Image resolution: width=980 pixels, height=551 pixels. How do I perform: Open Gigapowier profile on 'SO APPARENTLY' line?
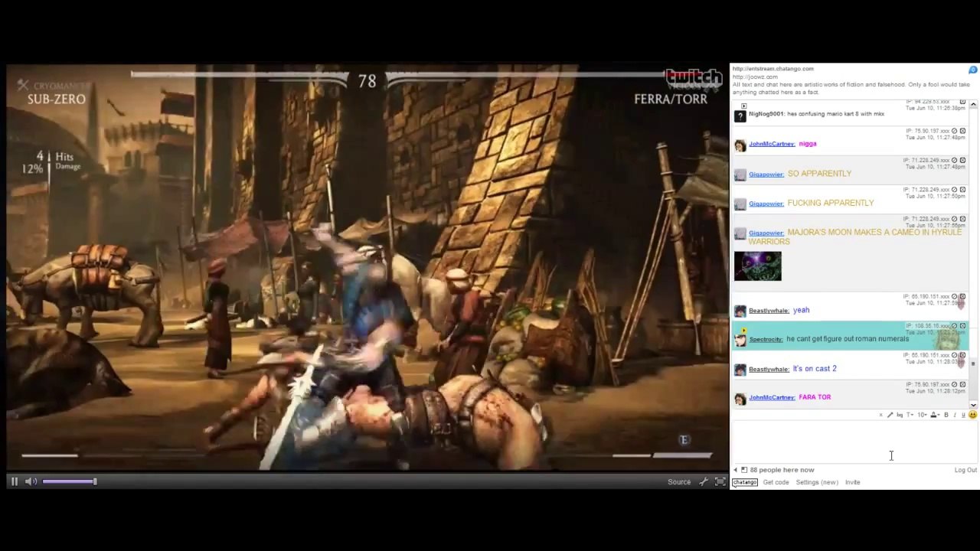point(766,174)
